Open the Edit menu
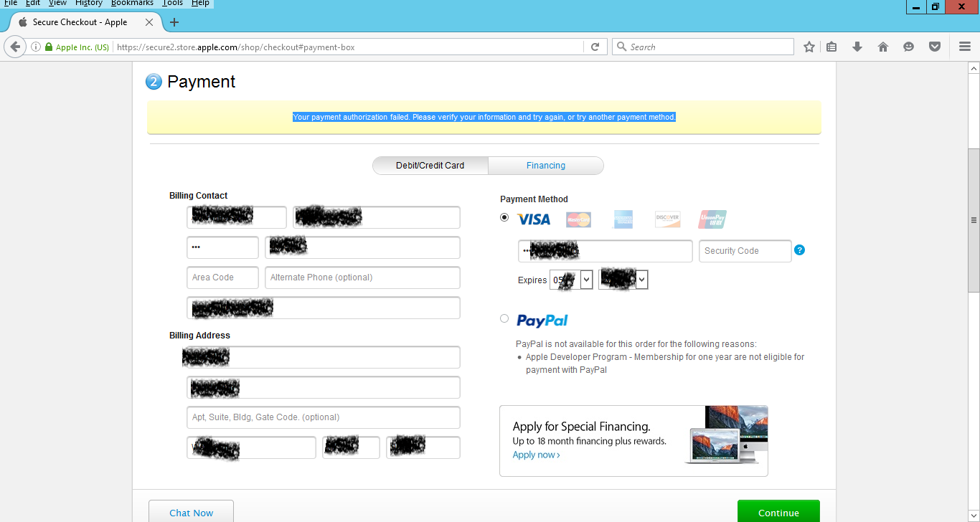The height and width of the screenshot is (522, 980). pos(33,4)
